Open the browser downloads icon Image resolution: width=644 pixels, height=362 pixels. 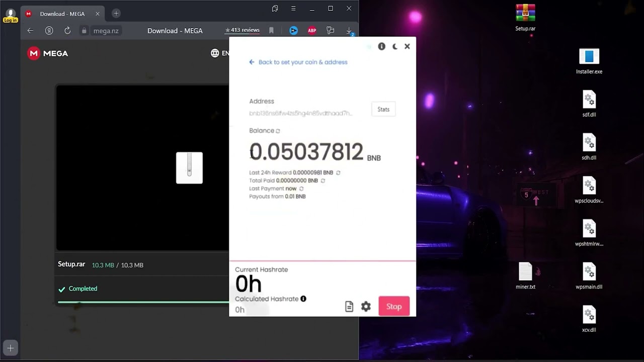(x=349, y=31)
